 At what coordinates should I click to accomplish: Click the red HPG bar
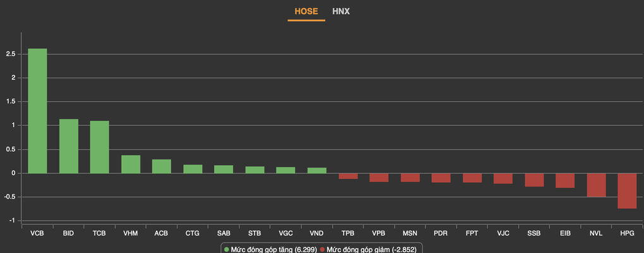click(x=627, y=191)
